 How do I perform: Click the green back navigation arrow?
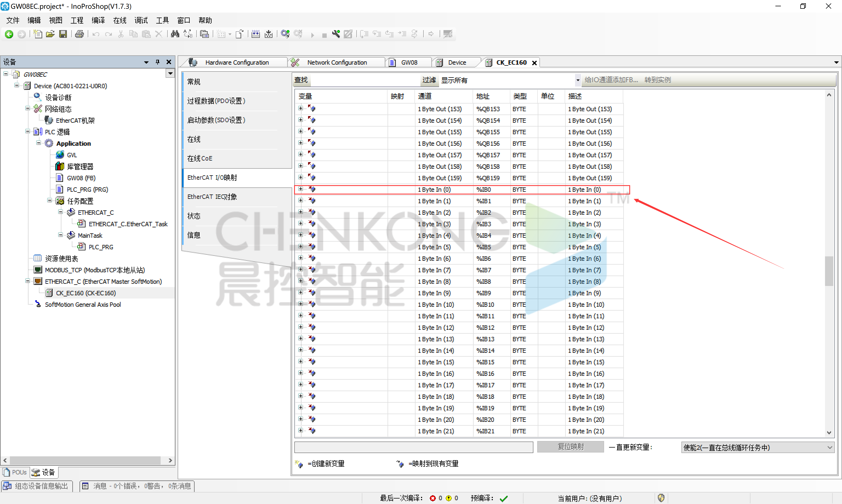9,34
